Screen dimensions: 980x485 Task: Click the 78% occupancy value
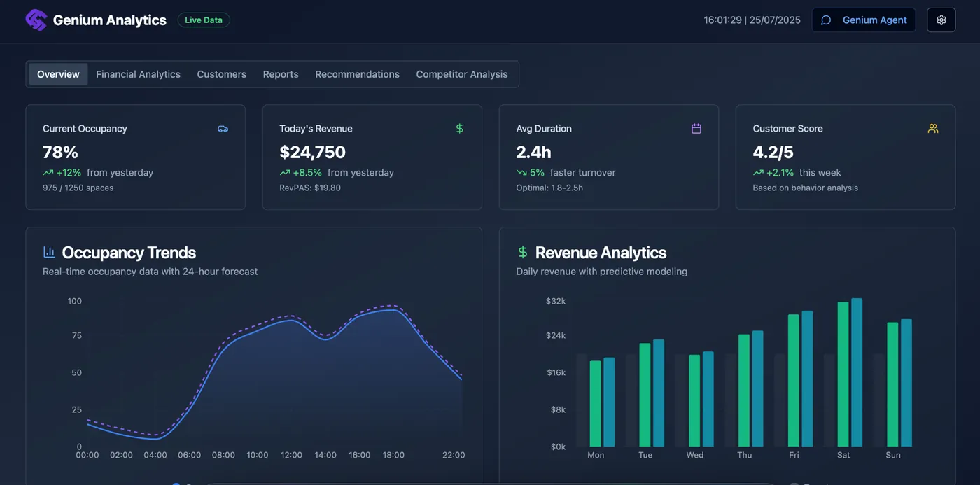coord(60,152)
